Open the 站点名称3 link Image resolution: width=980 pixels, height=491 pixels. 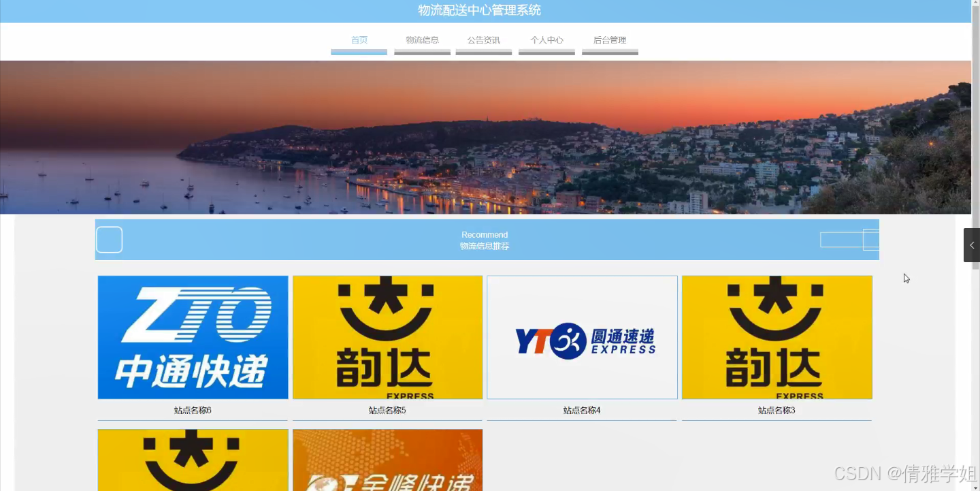point(777,411)
